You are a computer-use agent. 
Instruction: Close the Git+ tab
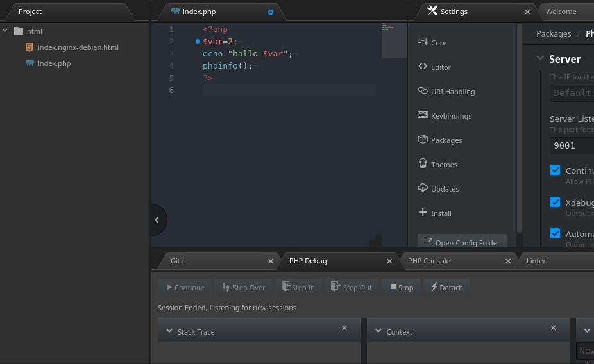coord(271,261)
